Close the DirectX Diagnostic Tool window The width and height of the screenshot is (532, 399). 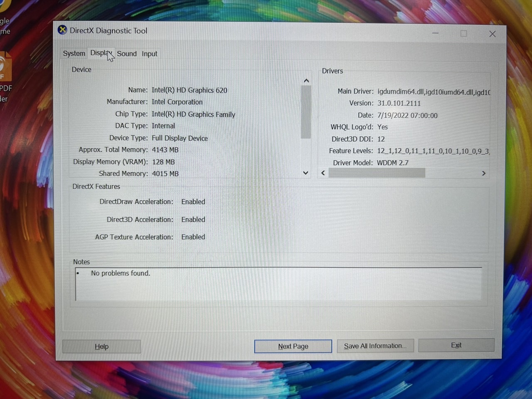pos(493,34)
